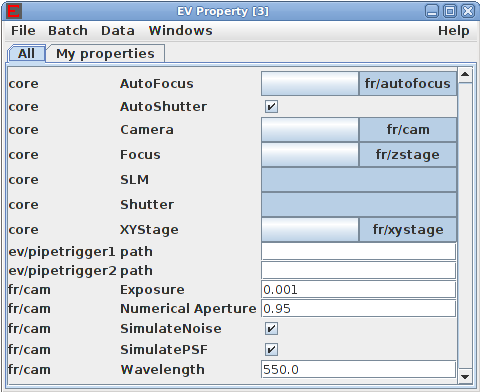Click the Numerical Aperture field
Viewport: 480px width, 392px height.
click(359, 309)
